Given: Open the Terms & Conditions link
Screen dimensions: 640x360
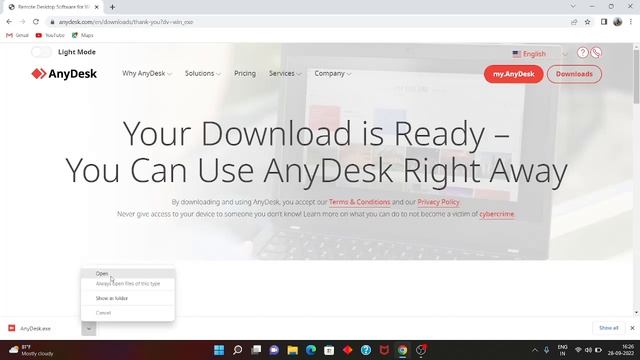Looking at the screenshot, I should point(360,202).
